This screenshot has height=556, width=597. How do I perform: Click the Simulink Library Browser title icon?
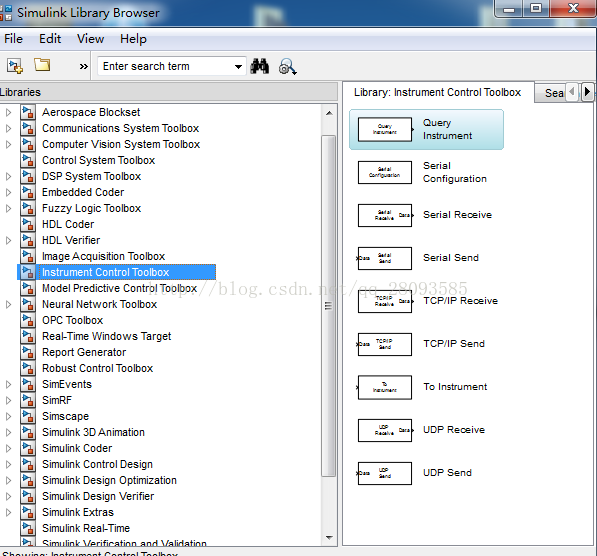coord(6,13)
